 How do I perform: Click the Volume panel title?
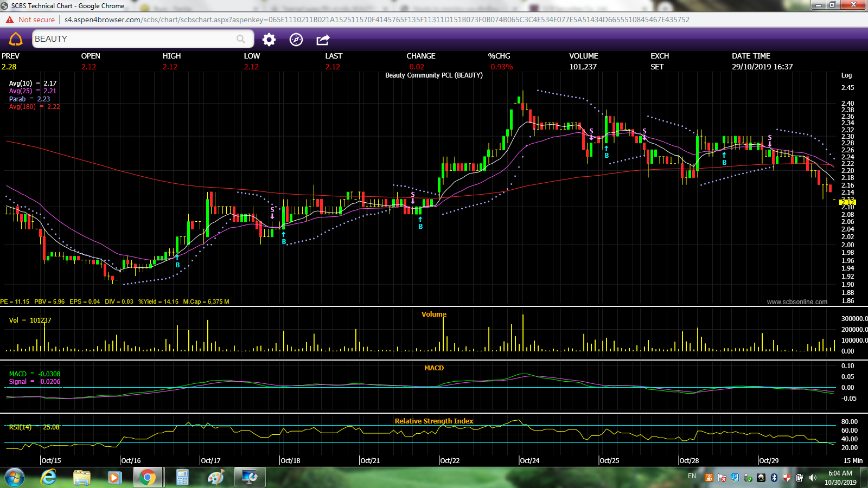coord(433,314)
